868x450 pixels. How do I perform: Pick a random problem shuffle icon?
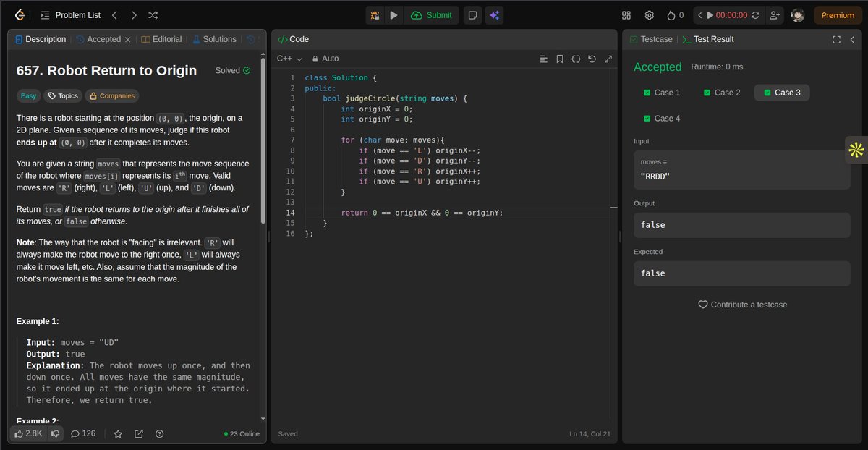point(153,14)
